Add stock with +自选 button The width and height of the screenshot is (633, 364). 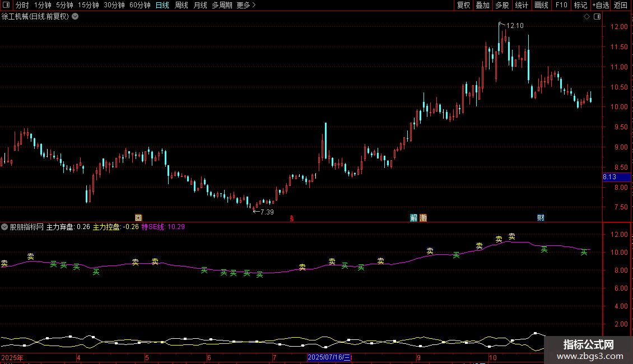[601, 5]
